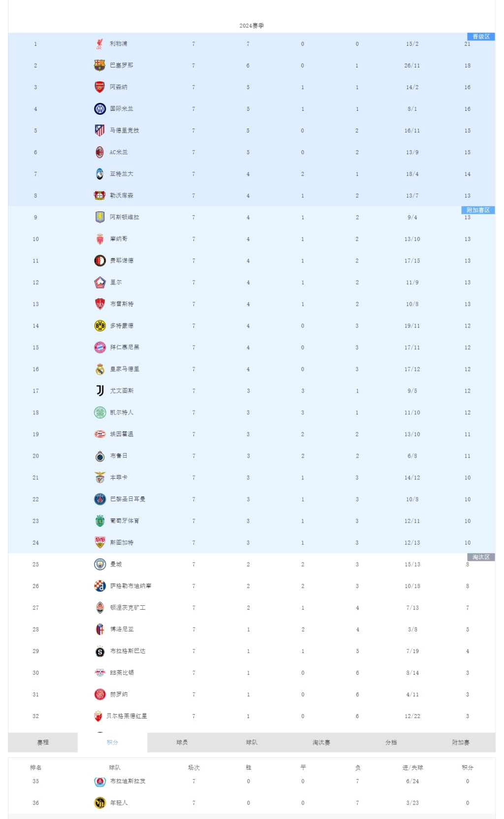
Task: Click team name 马德里竞技
Action: pyautogui.click(x=125, y=131)
